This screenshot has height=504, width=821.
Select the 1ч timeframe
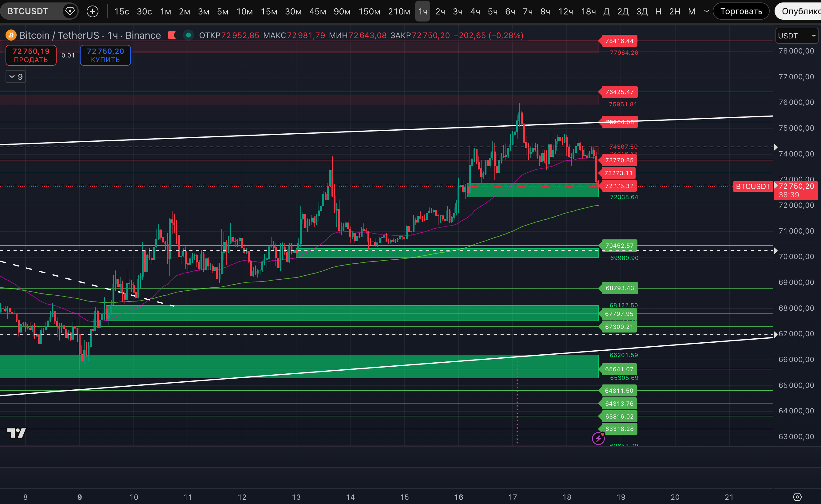pyautogui.click(x=422, y=11)
